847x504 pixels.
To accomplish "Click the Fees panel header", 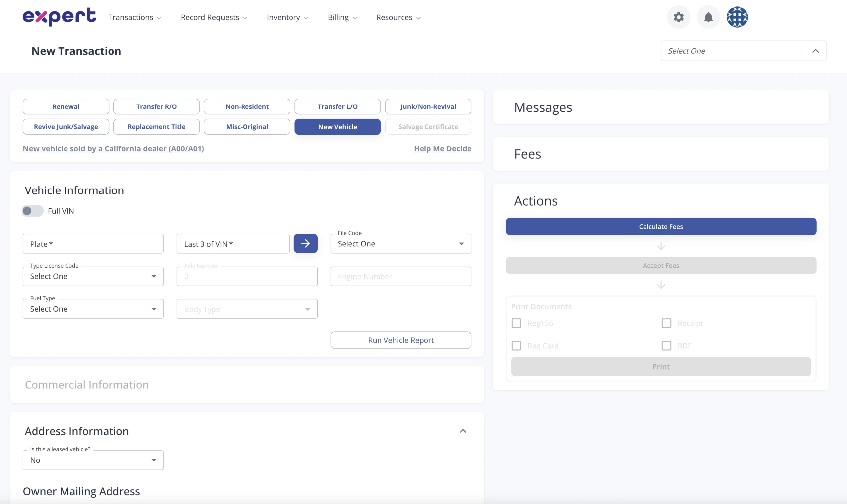I will coord(527,154).
